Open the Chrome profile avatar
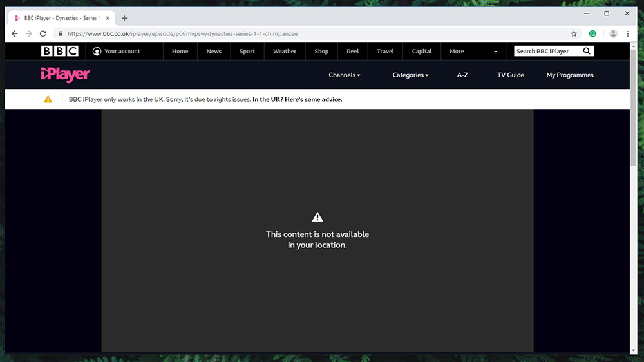Screen dimensions: 644x362 (x=613, y=33)
